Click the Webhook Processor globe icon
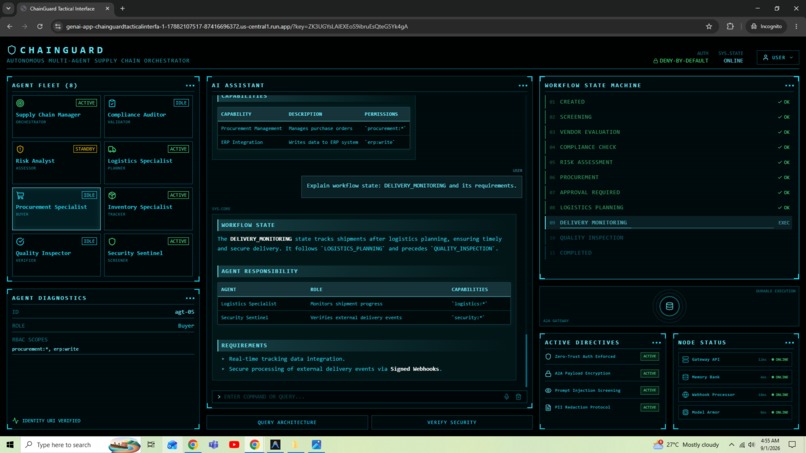 pos(685,394)
